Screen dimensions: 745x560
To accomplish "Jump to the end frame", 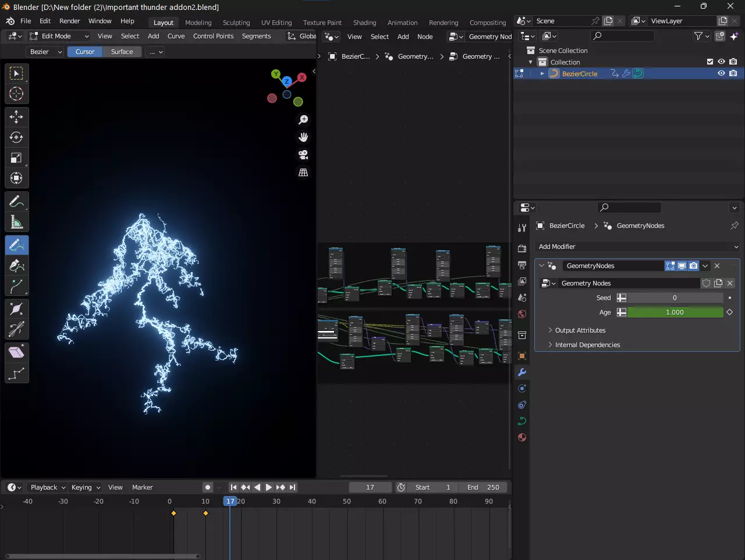I will [x=293, y=487].
